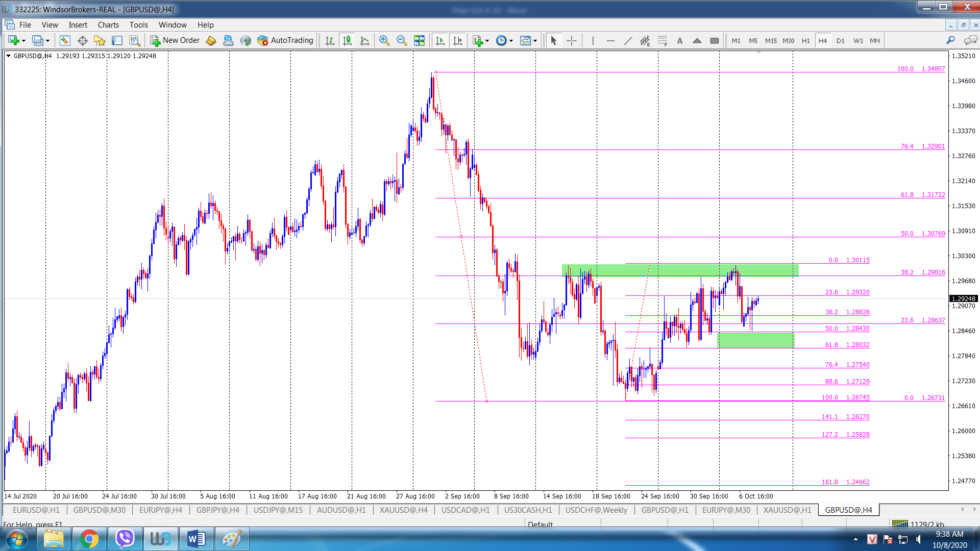
Task: Zoom in on the chart
Action: pyautogui.click(x=384, y=40)
